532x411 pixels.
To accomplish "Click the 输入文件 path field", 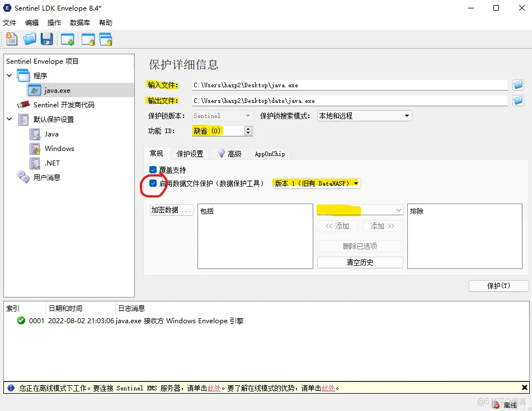I will point(349,85).
